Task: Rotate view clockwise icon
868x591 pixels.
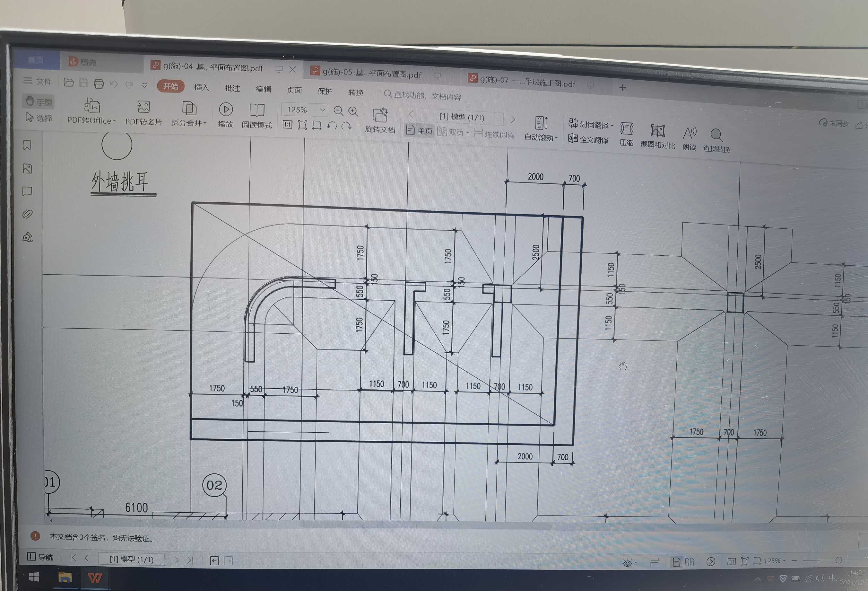Action: click(x=346, y=126)
